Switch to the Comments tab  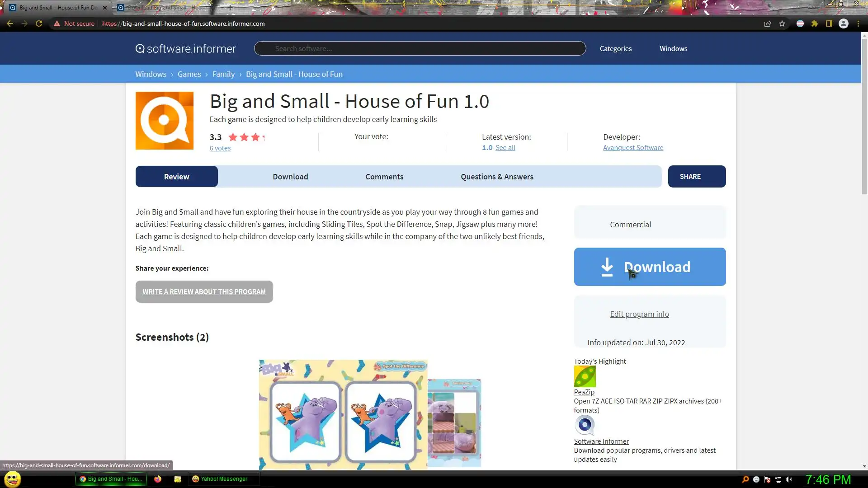tap(384, 177)
